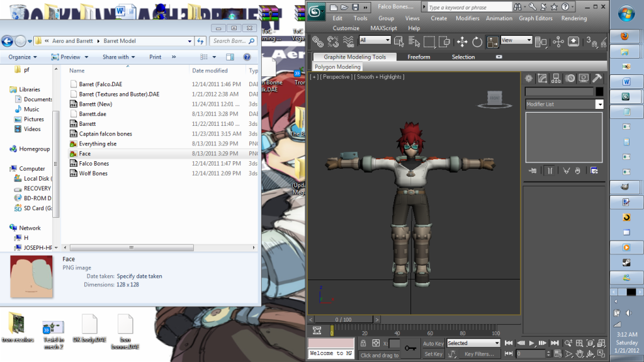
Task: Activate Select and Scale tool
Action: (x=492, y=42)
